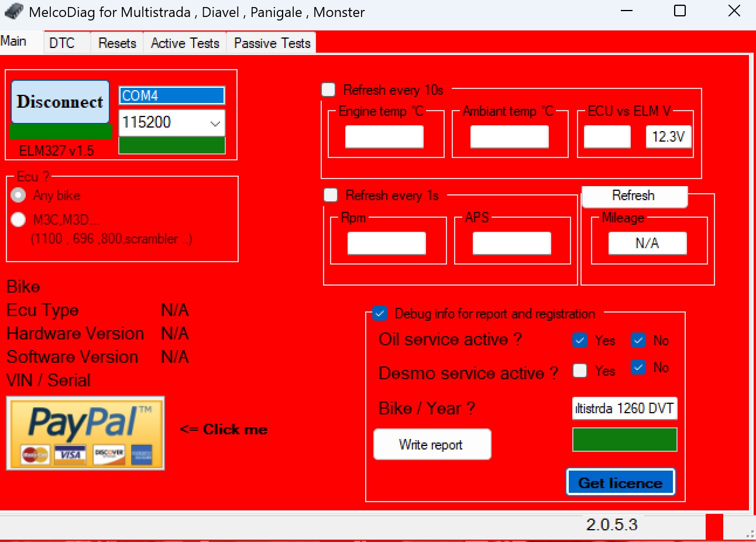Maximize the MelcoDiag window

pyautogui.click(x=680, y=11)
